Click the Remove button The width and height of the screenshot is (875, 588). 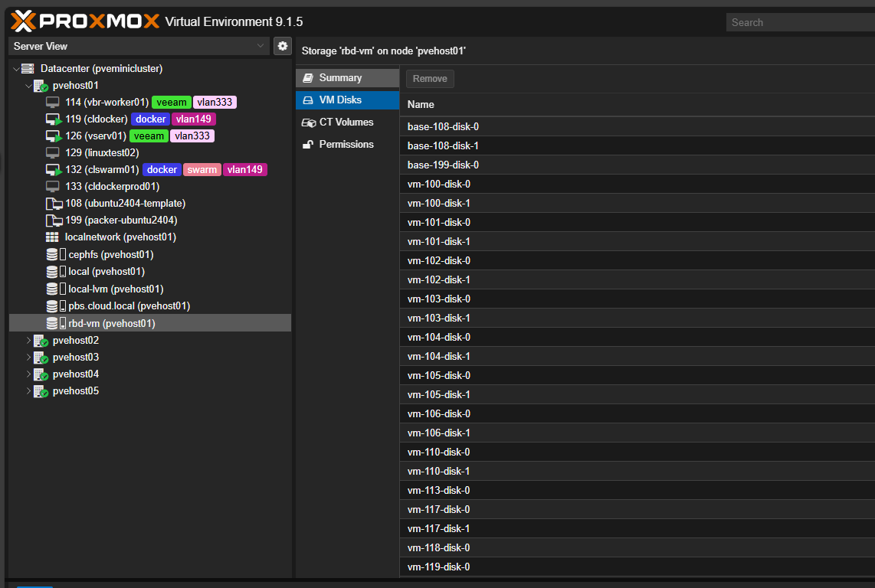coord(430,79)
